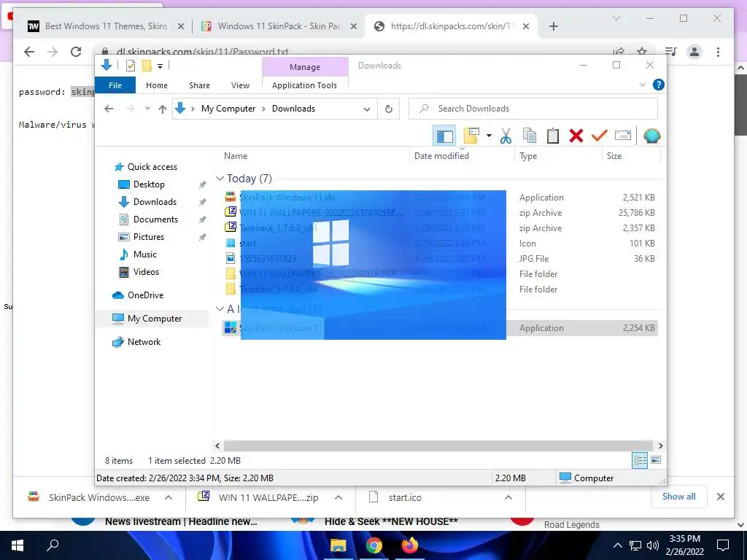Expand the address bar history dropdown
The image size is (747, 560).
pyautogui.click(x=366, y=109)
